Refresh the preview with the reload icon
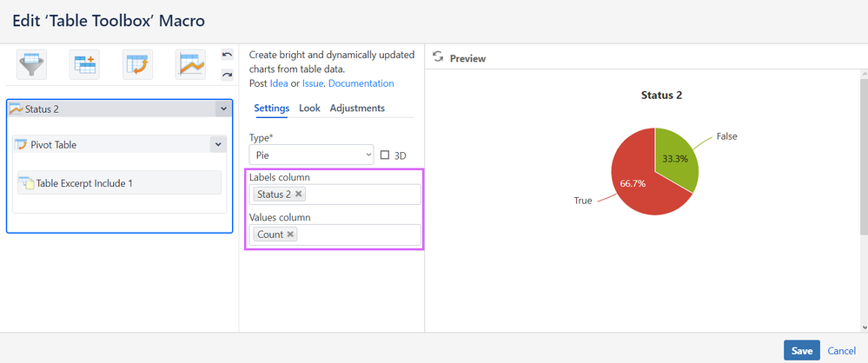The width and height of the screenshot is (868, 363). (438, 57)
